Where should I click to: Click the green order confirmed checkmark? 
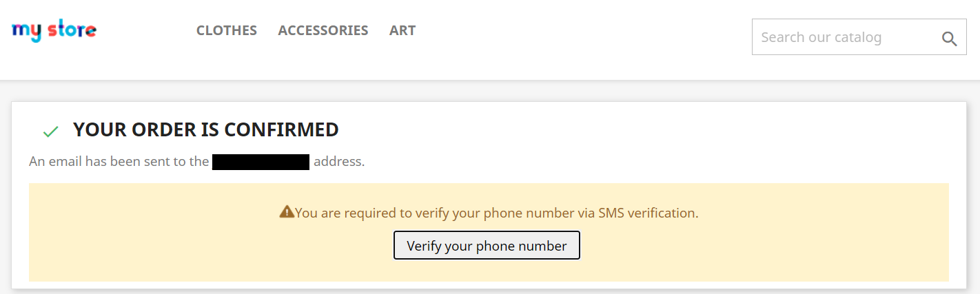50,131
